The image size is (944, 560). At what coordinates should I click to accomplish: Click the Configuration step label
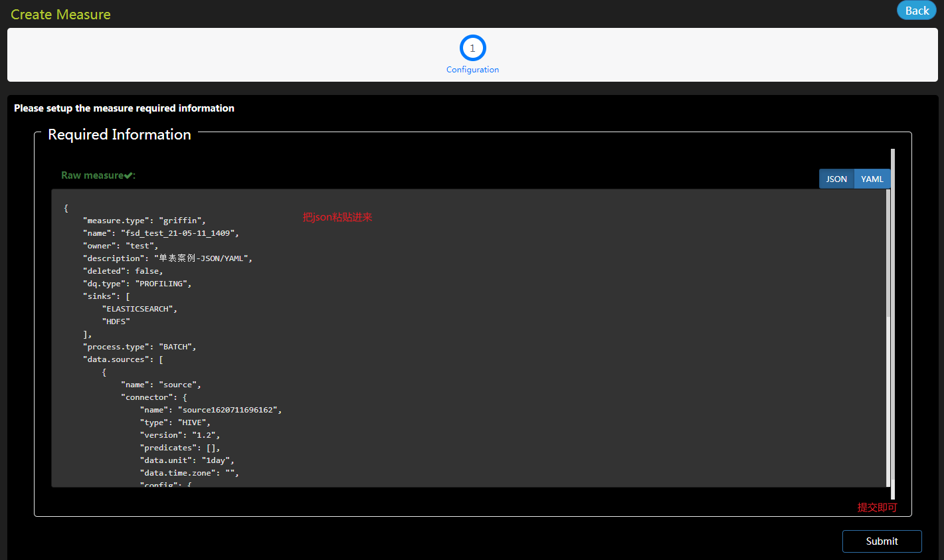click(x=472, y=70)
